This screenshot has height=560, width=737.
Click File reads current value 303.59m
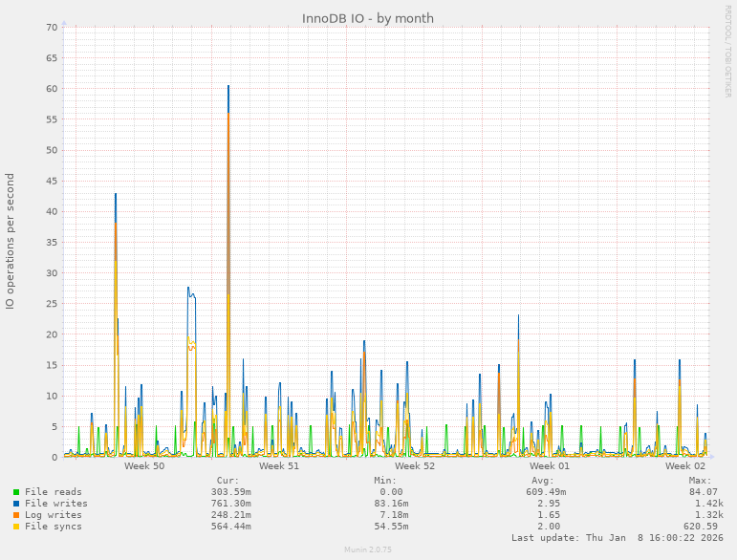coord(230,492)
